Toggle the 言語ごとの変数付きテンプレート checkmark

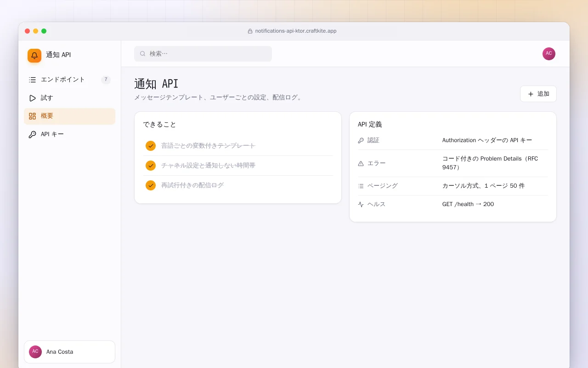tap(151, 146)
